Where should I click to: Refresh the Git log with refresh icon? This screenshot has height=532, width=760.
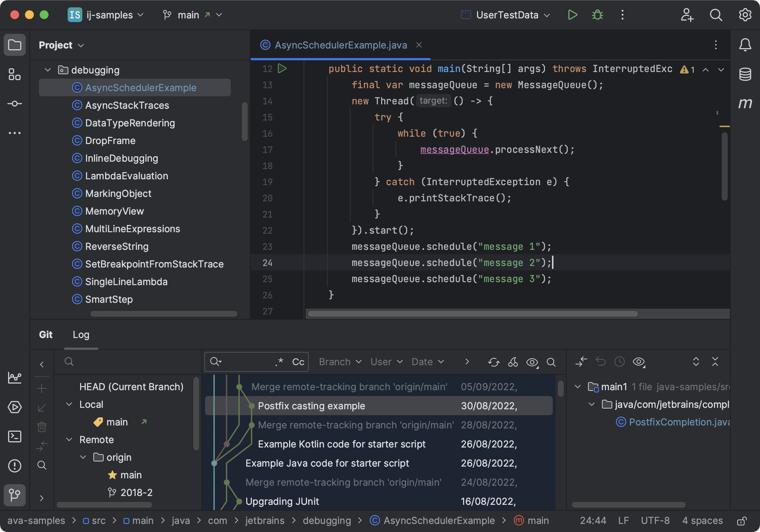tap(494, 362)
